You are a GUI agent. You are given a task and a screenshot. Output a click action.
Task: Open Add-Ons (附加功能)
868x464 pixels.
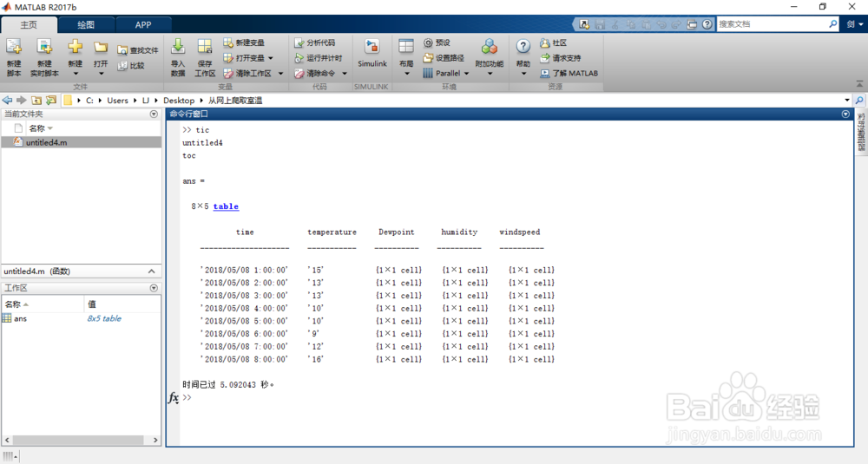490,57
